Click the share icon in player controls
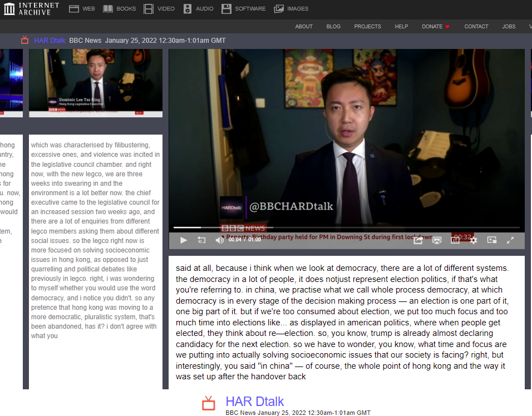Image resolution: width=532 pixels, height=416 pixels. coord(418,240)
